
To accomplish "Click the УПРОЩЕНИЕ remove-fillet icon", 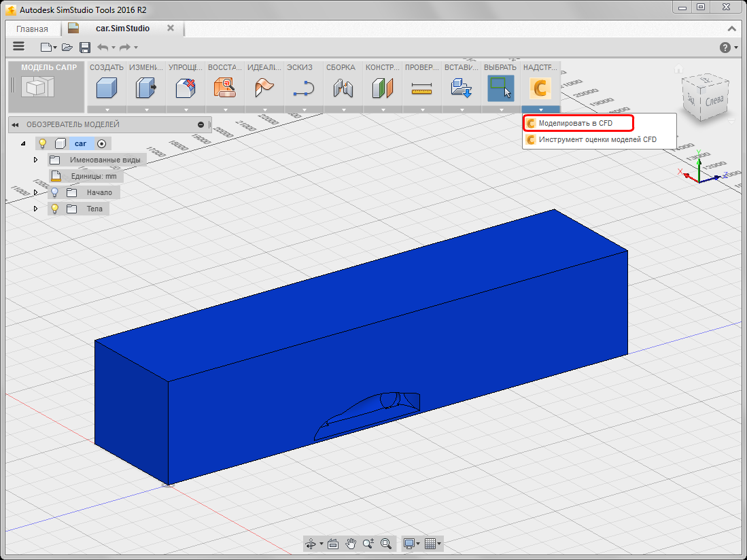I will [x=186, y=88].
